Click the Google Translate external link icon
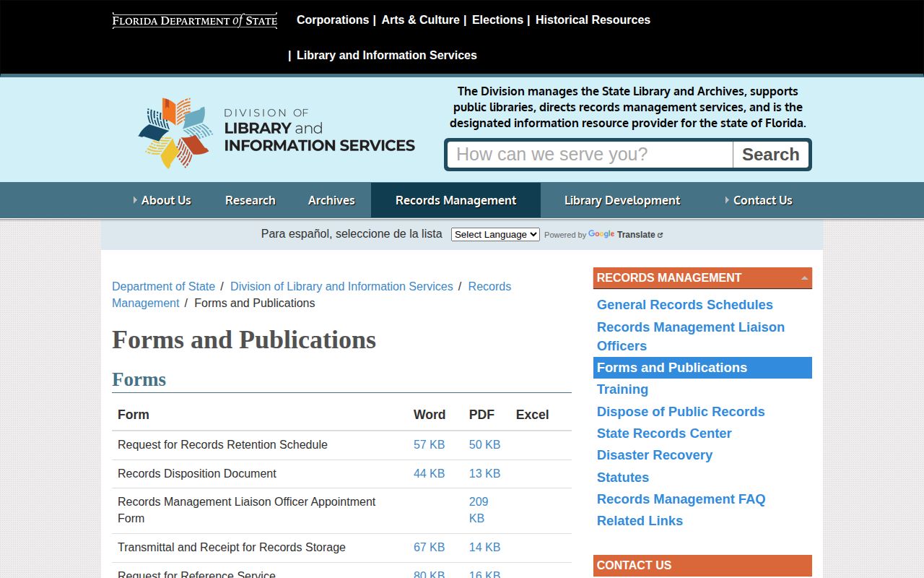 point(660,235)
